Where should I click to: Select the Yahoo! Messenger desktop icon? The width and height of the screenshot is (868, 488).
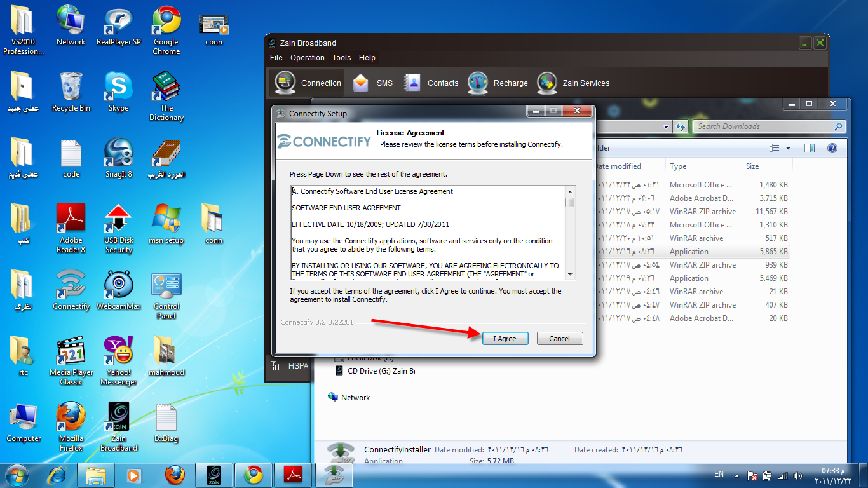(x=119, y=362)
